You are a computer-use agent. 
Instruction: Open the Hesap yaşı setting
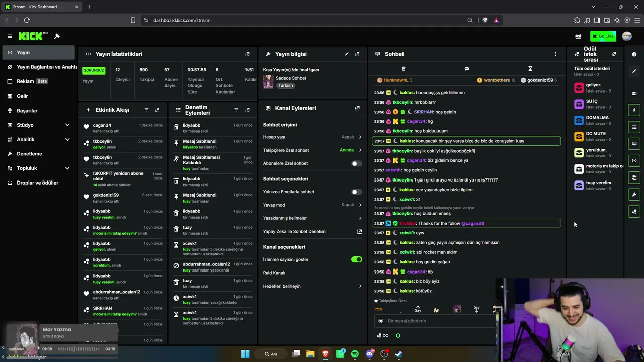point(312,137)
